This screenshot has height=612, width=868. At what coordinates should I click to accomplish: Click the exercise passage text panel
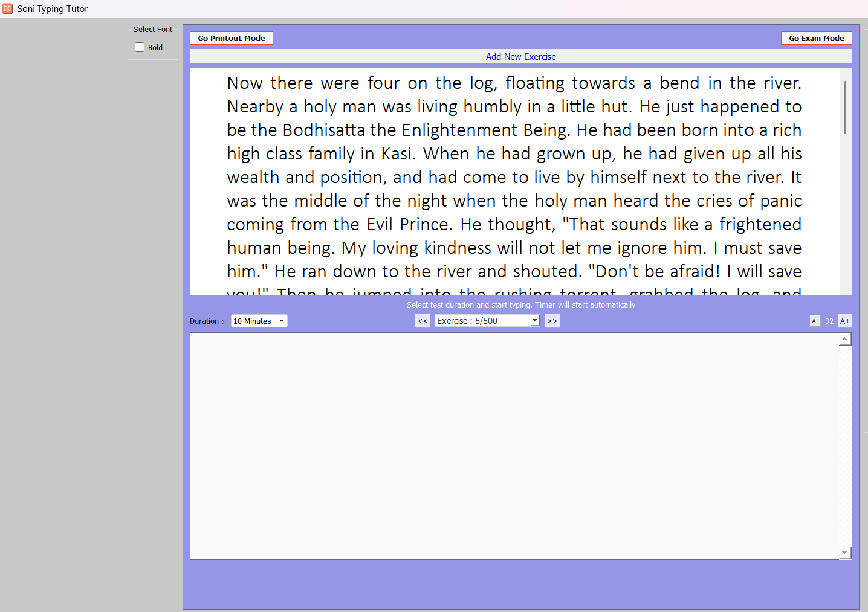tap(514, 181)
